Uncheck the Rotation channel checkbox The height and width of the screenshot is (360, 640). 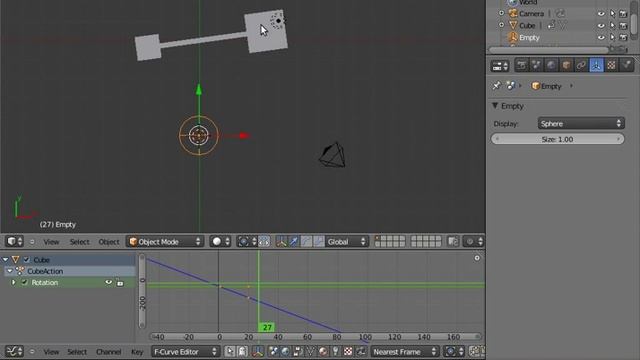24,282
